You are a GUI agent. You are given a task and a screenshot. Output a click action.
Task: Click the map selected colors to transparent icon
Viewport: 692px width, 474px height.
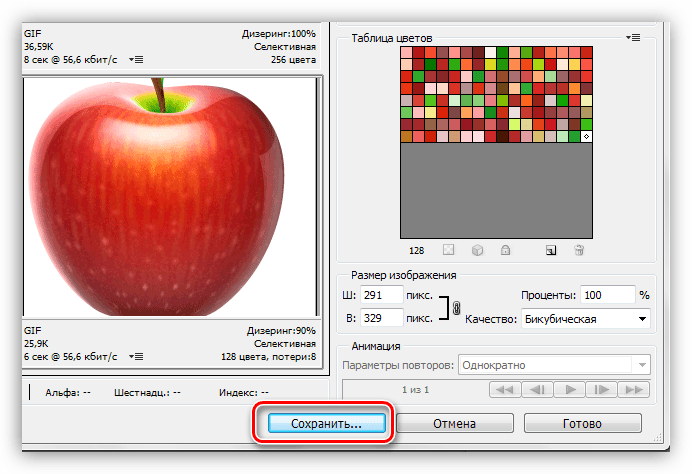[448, 250]
